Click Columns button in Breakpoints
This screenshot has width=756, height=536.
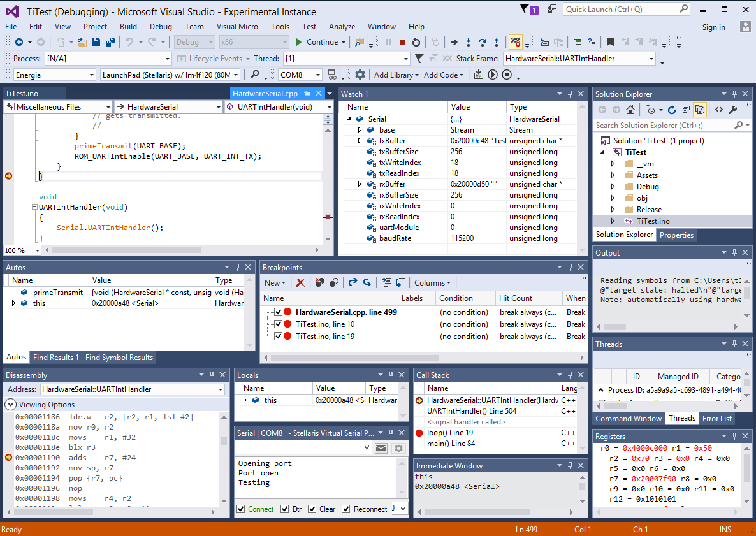point(432,282)
